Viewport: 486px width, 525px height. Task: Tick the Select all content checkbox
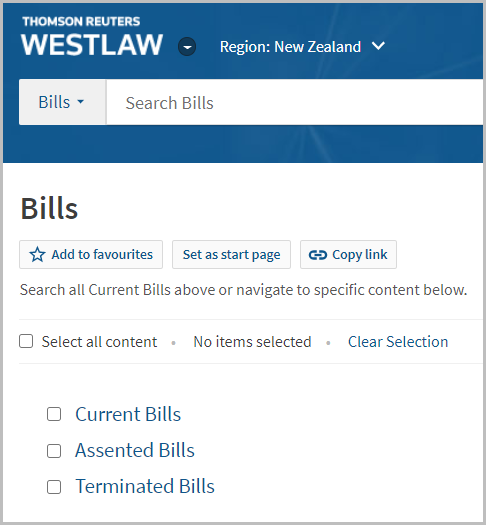(x=26, y=342)
